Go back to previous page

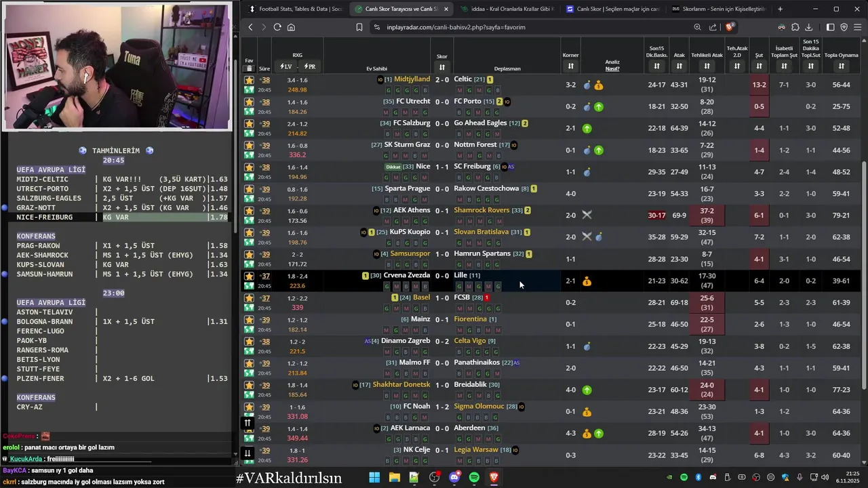250,27
